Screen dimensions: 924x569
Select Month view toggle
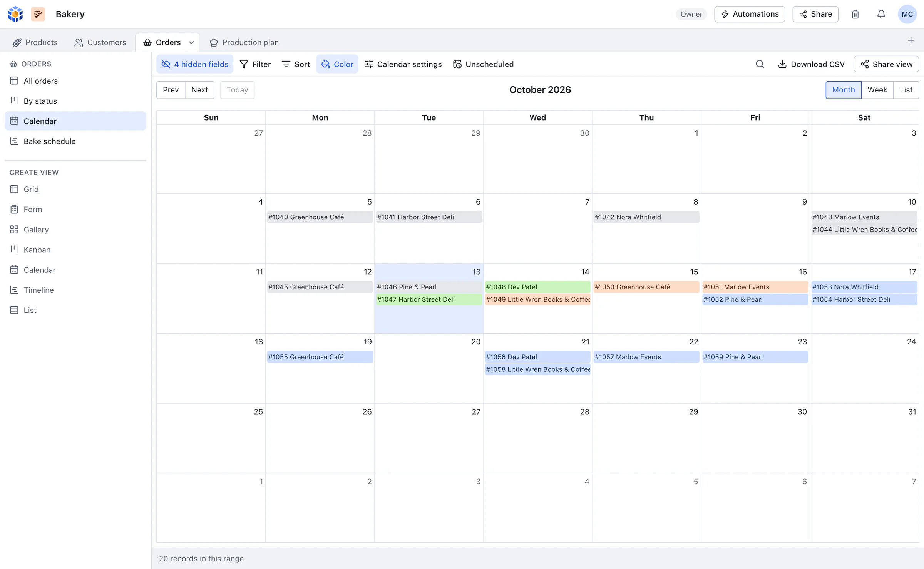pos(843,90)
